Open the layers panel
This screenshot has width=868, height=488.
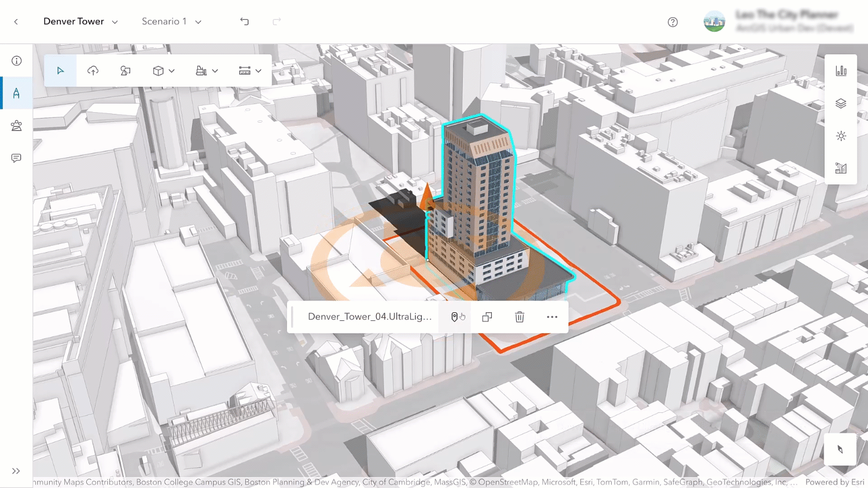pyautogui.click(x=841, y=103)
